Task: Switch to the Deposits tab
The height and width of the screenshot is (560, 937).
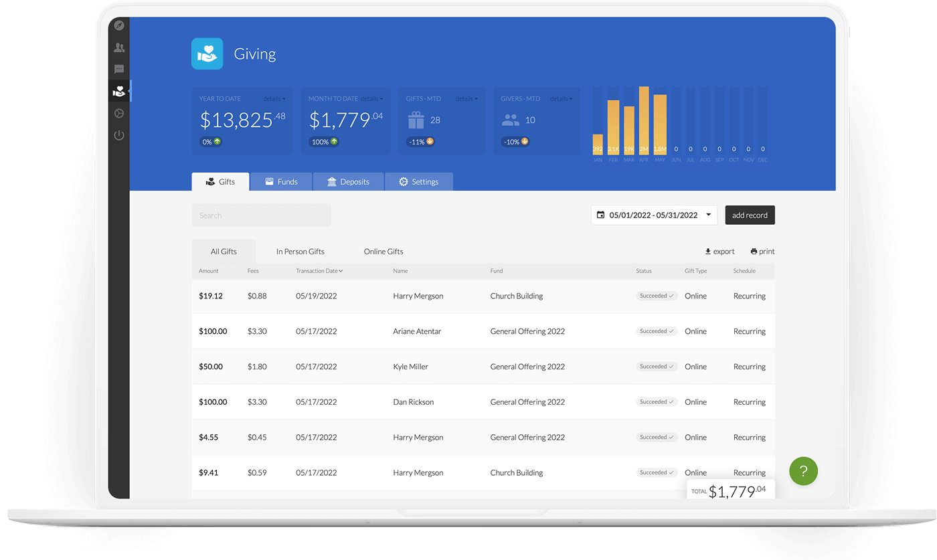Action: [348, 181]
